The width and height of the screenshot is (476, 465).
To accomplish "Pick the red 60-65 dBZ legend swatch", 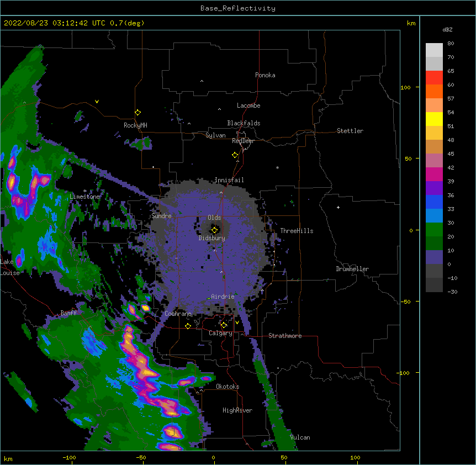I will click(x=434, y=77).
